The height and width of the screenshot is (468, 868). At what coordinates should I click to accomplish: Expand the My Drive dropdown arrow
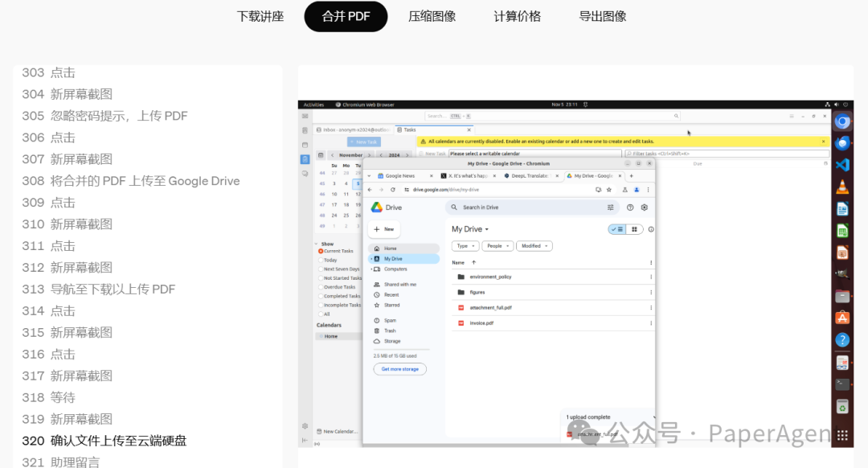tap(486, 229)
